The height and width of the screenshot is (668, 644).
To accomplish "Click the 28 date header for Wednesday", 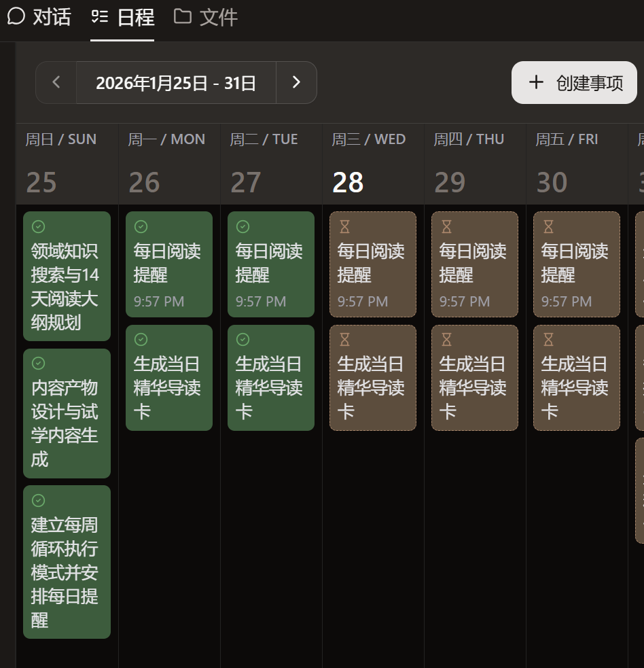I will coord(347,181).
